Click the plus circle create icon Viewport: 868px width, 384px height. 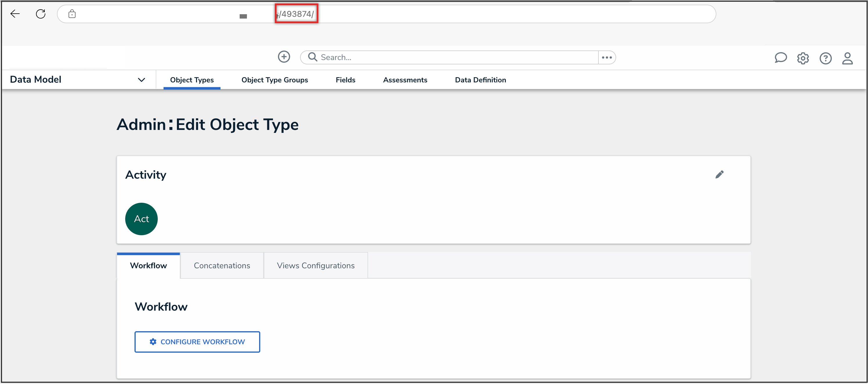point(284,57)
